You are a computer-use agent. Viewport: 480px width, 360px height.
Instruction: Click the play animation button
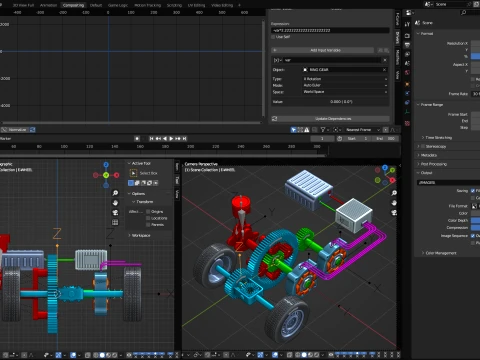point(171,138)
